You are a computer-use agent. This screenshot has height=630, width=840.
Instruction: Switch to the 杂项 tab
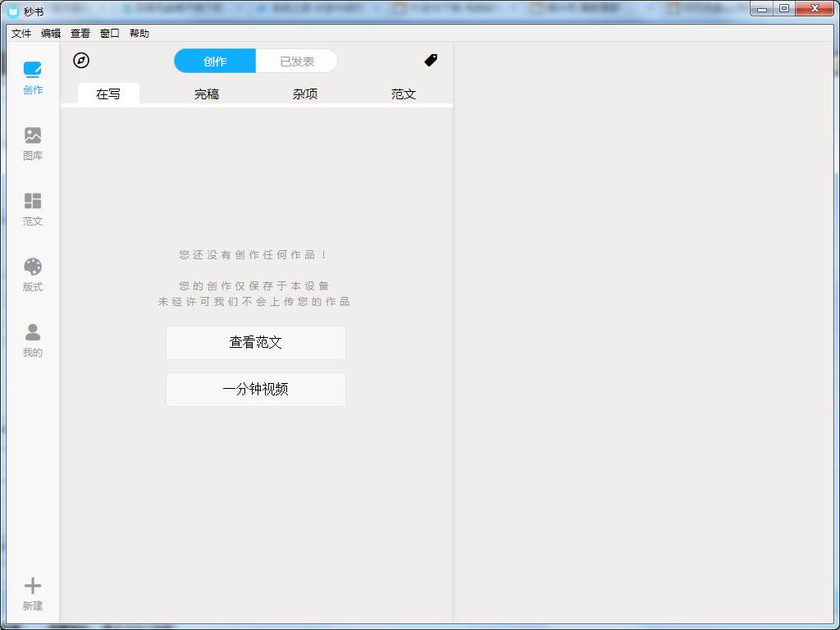point(305,94)
